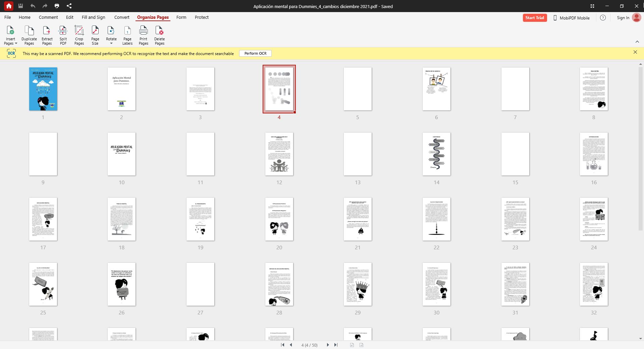Screen dimensions: 644x349
Task: Go to previous page arrow
Action: click(x=291, y=345)
